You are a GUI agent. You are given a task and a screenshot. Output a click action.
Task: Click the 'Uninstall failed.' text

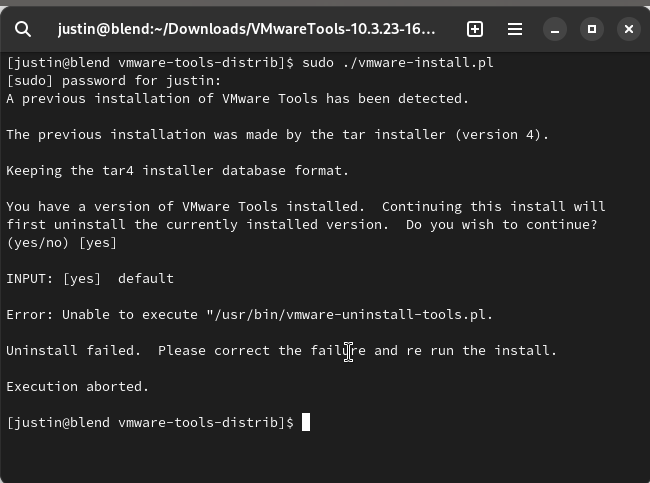tap(73, 351)
